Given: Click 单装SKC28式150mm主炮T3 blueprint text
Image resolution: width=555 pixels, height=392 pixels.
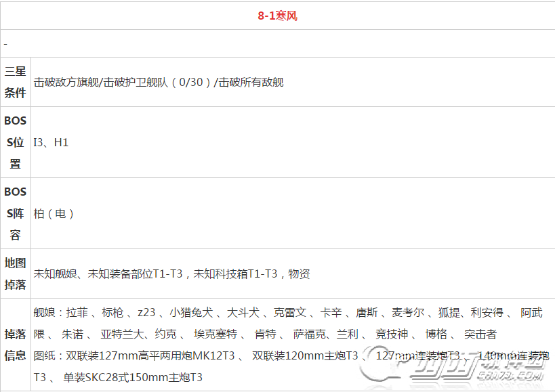Looking at the screenshot, I should pyautogui.click(x=133, y=378).
